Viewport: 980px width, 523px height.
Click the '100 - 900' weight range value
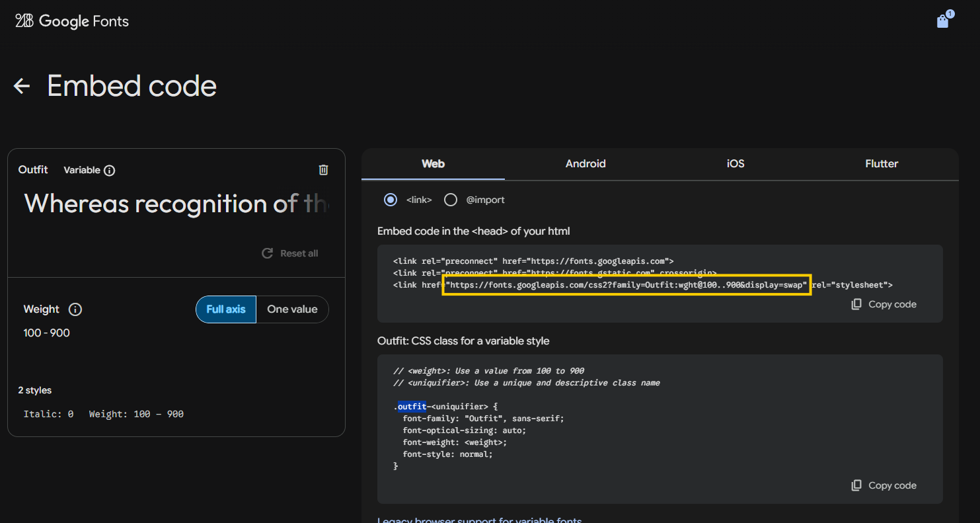pos(47,333)
